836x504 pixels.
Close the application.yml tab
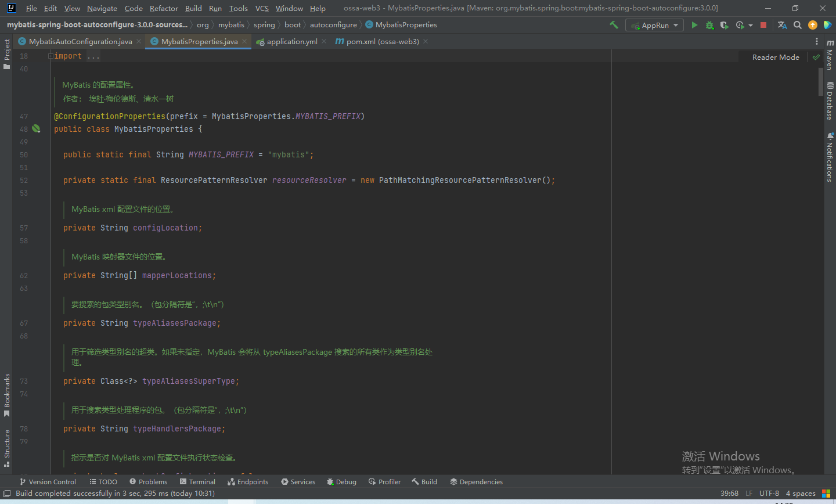pyautogui.click(x=324, y=41)
